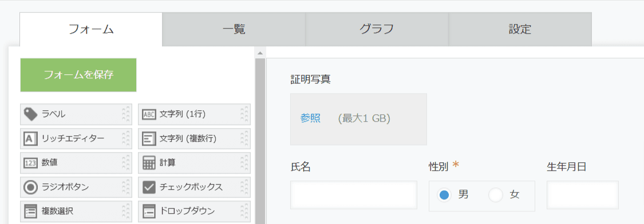The height and width of the screenshot is (224, 644).
Task: Click the チェックボックス checkmark icon
Action: [x=149, y=187]
